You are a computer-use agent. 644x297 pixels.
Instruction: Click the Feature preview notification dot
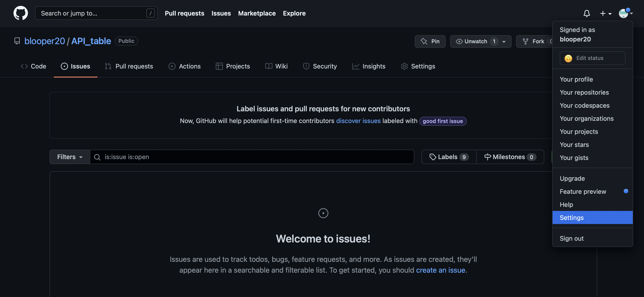click(x=626, y=191)
